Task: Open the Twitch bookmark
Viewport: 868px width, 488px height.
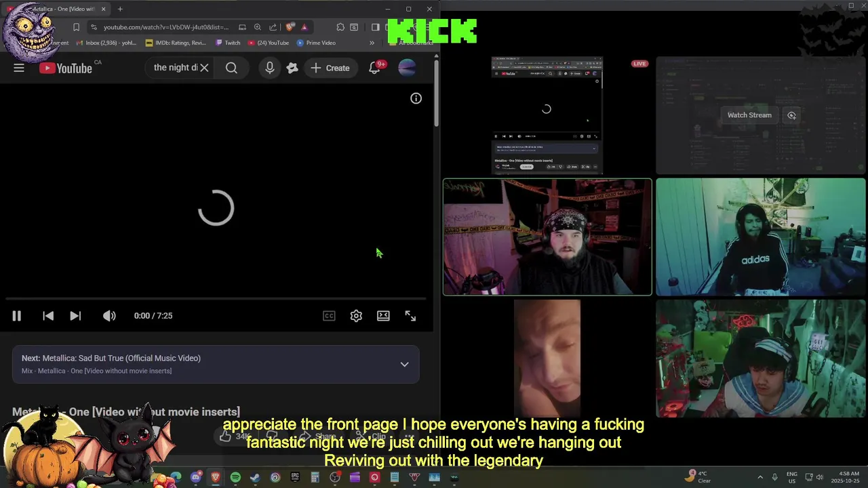Action: pyautogui.click(x=228, y=43)
